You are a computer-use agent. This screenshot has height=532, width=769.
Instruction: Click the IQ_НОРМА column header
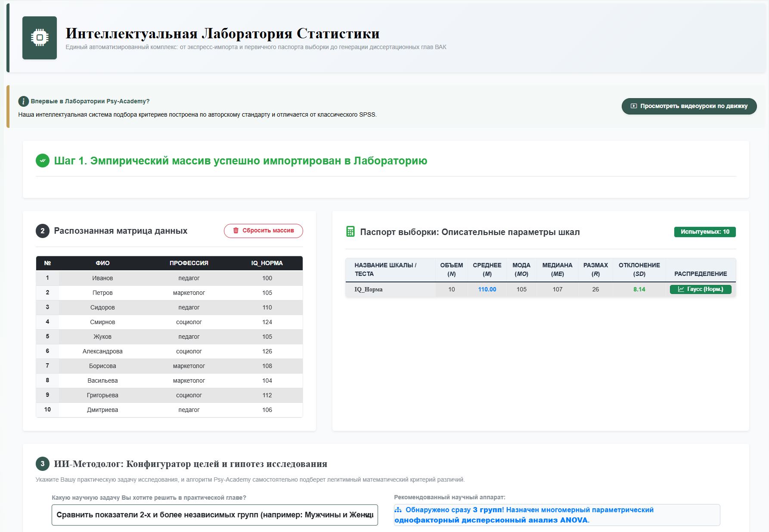(x=267, y=263)
